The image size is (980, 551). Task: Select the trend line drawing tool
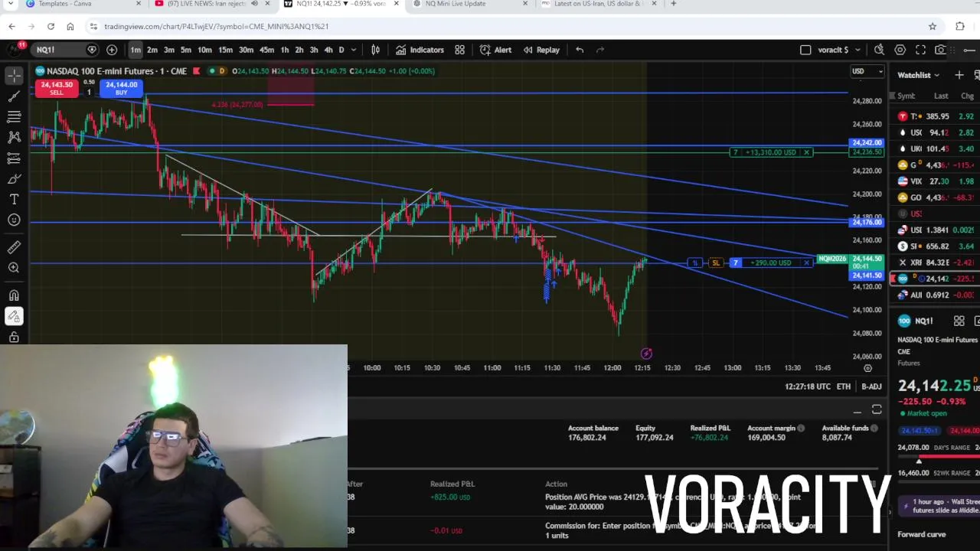click(14, 96)
